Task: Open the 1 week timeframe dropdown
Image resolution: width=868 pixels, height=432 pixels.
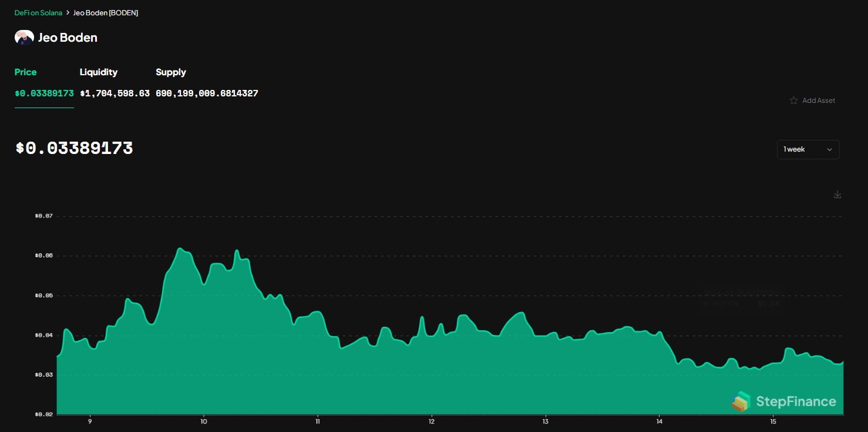Action: [808, 149]
